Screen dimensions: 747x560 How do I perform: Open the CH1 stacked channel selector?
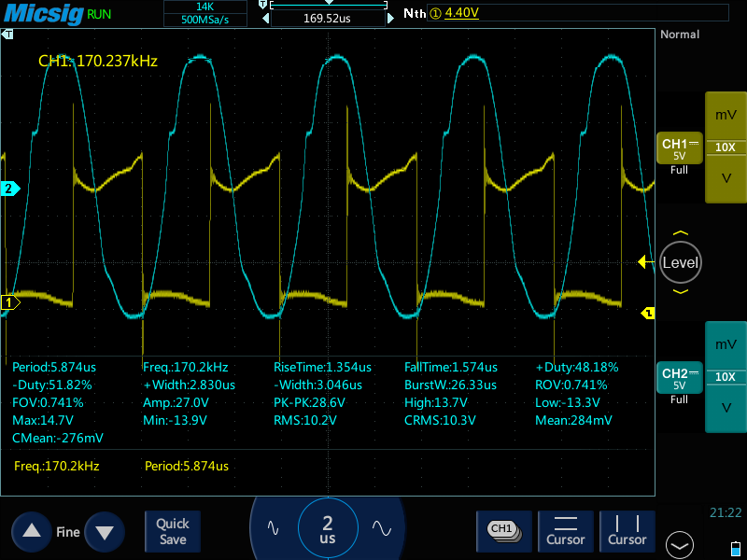coord(504,531)
